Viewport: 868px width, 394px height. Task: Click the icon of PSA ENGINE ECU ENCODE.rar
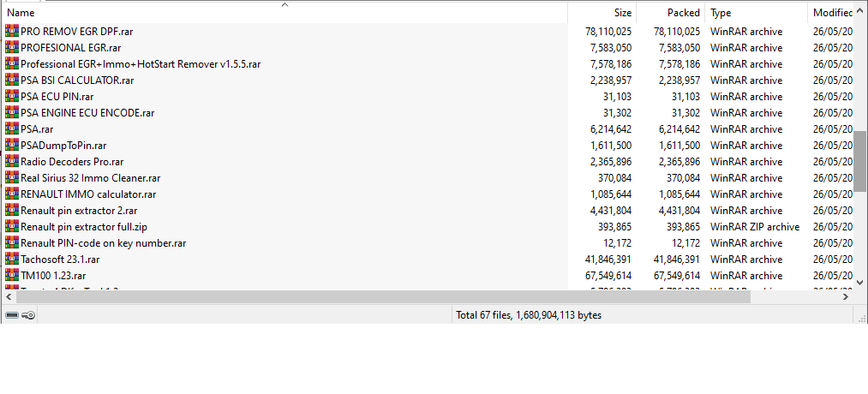click(x=12, y=113)
